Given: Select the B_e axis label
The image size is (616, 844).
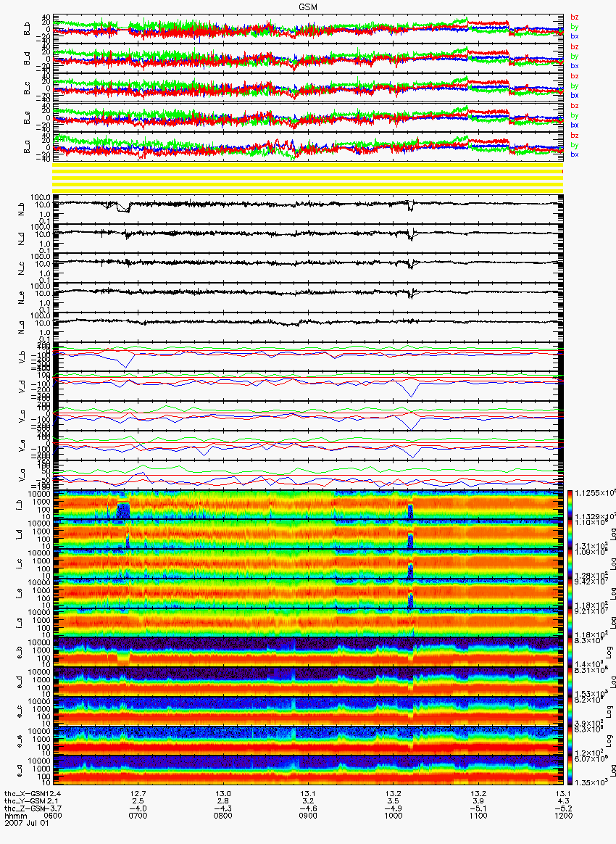Looking at the screenshot, I should tap(28, 118).
